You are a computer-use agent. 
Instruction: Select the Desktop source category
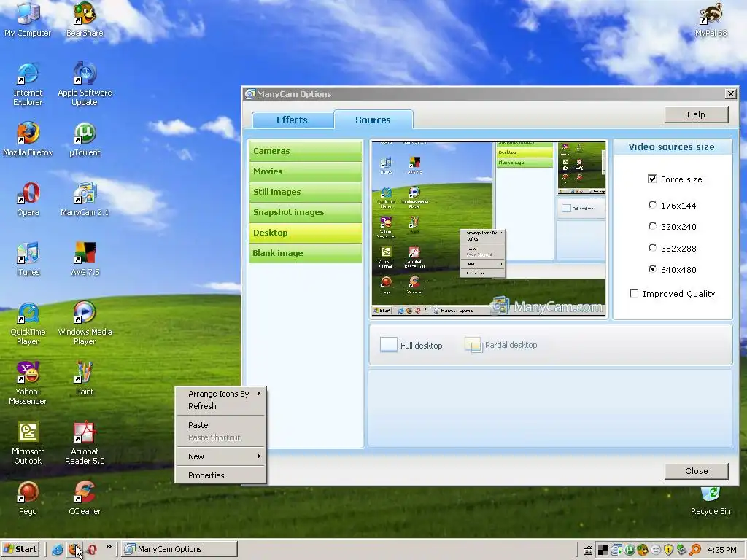pyautogui.click(x=306, y=233)
